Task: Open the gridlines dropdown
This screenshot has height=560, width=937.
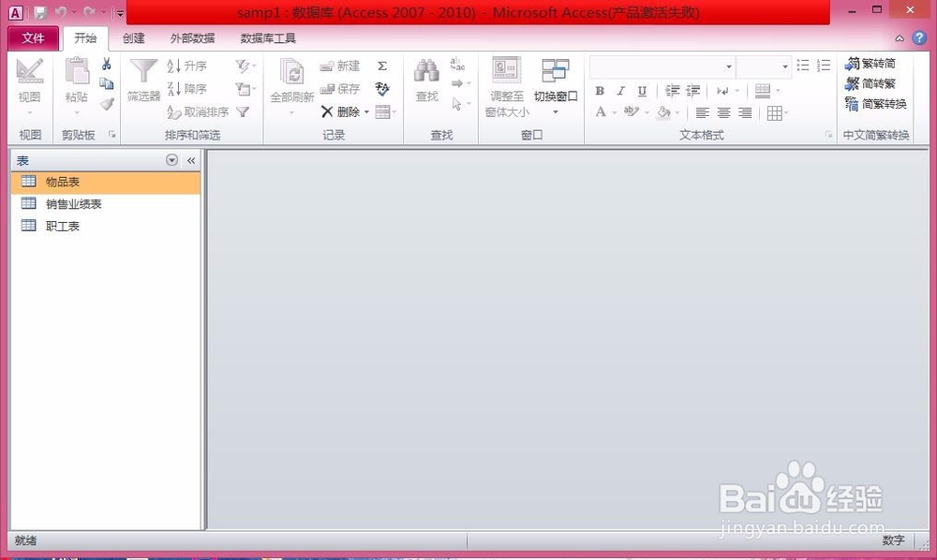Action: coord(778,112)
